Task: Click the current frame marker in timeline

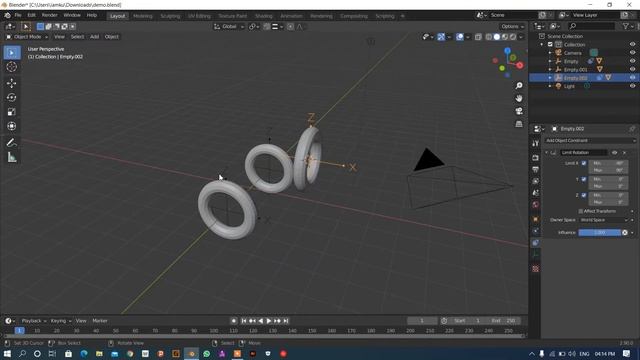Action: tap(19, 331)
